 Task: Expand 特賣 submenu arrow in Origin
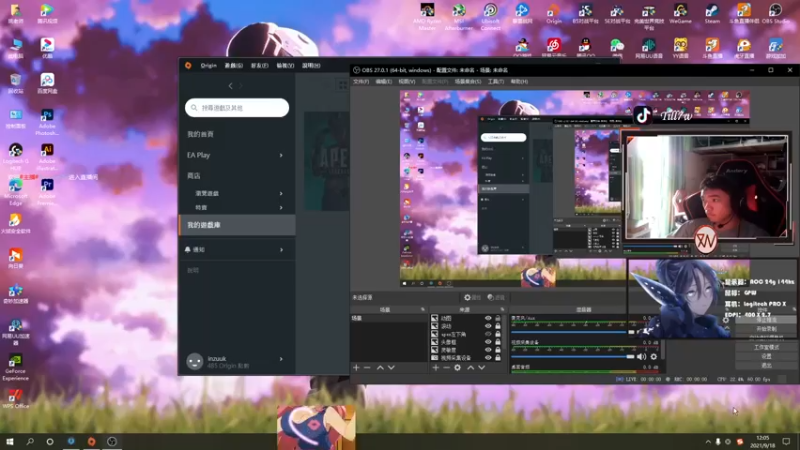281,208
